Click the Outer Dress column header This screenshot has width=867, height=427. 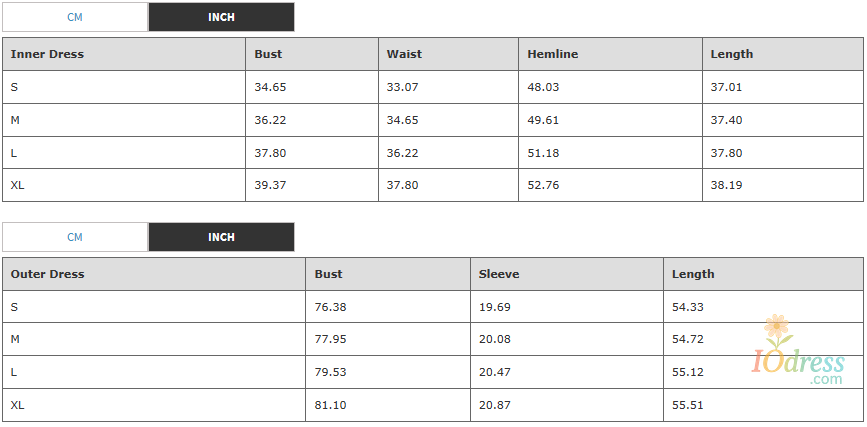coord(47,274)
